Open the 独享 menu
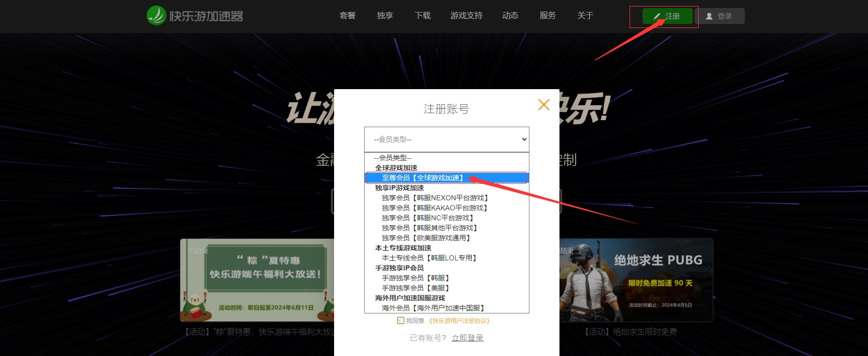868x356 pixels. tap(385, 16)
